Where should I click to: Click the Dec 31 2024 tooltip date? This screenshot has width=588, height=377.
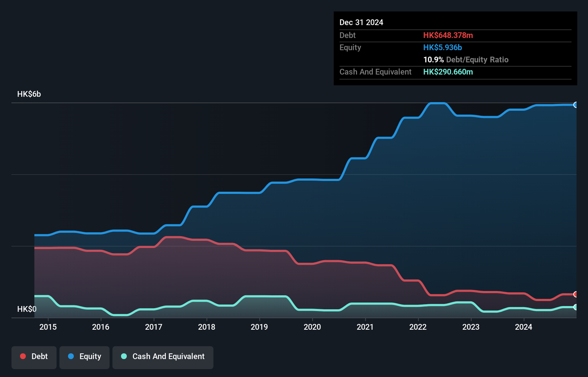361,23
